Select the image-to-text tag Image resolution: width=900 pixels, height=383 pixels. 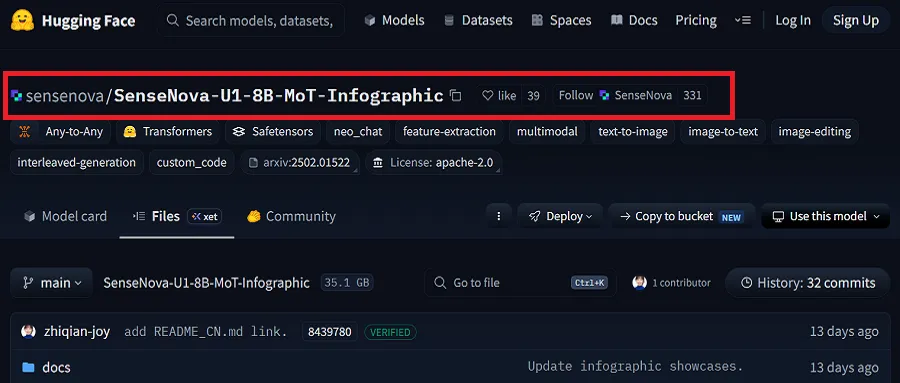pyautogui.click(x=723, y=132)
